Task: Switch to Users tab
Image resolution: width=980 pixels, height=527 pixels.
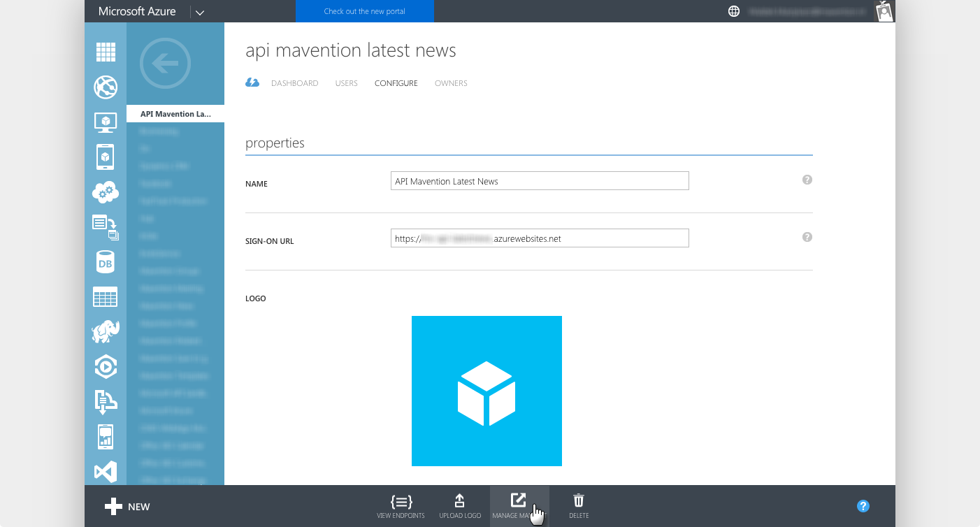Action: coord(347,83)
